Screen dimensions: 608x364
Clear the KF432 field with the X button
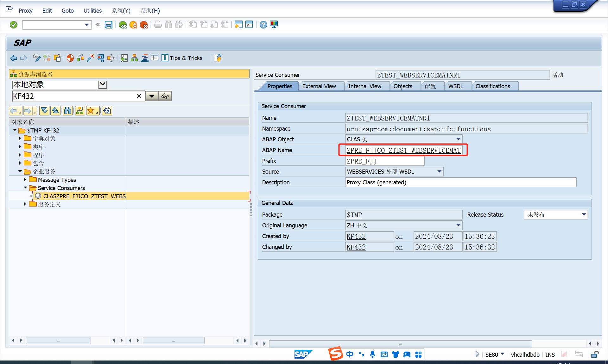click(x=139, y=96)
